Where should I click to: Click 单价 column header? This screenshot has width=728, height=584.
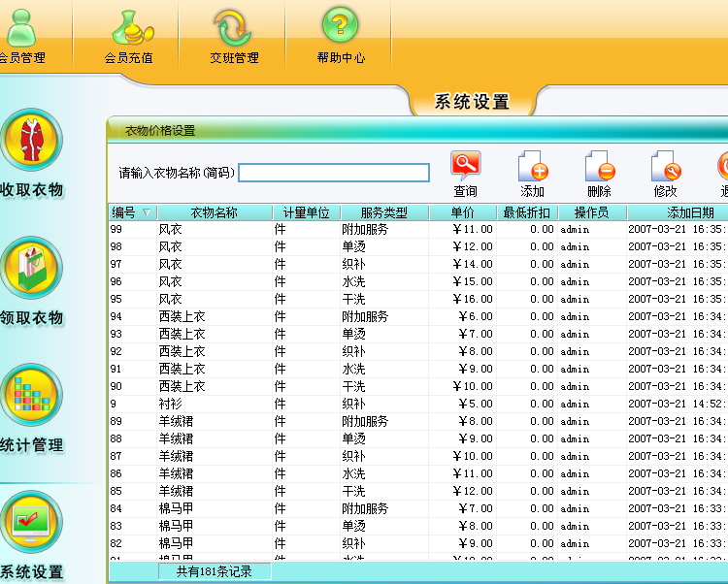point(462,212)
